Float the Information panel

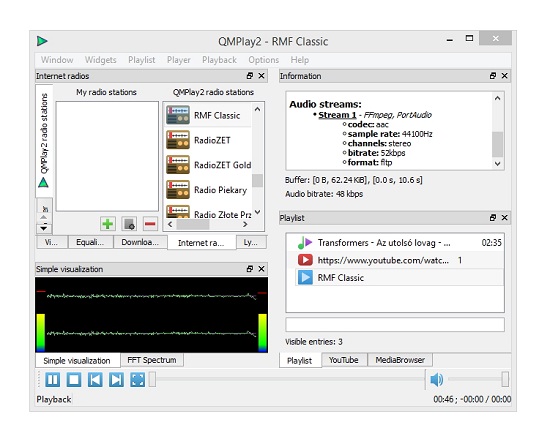pos(493,76)
